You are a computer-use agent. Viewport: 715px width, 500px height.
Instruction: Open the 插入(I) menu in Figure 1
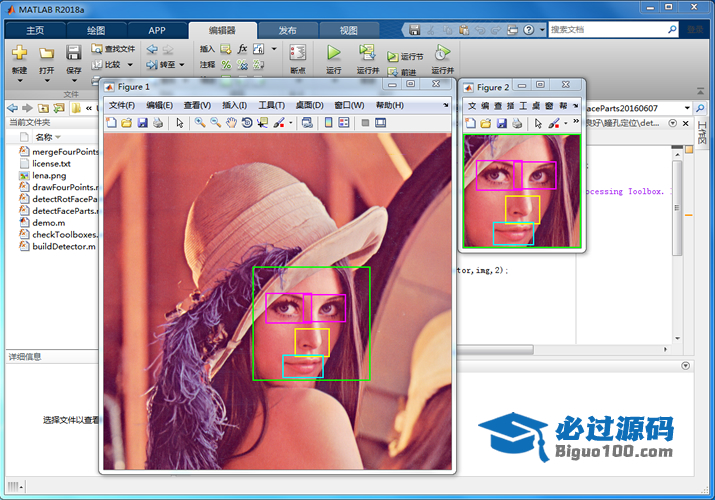click(x=234, y=105)
